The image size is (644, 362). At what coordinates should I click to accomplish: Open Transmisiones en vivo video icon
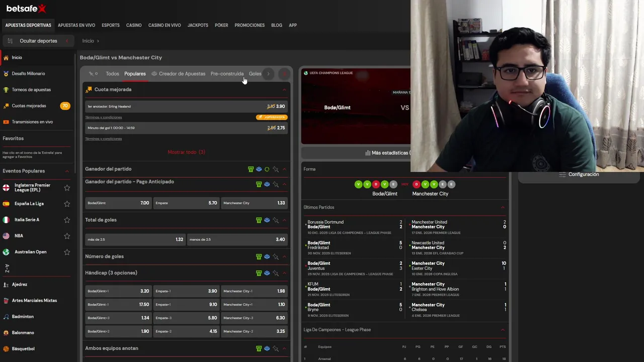tap(6, 122)
